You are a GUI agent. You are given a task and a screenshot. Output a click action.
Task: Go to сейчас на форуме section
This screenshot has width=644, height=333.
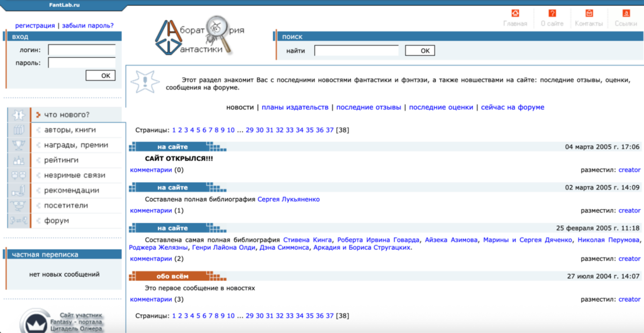point(513,107)
